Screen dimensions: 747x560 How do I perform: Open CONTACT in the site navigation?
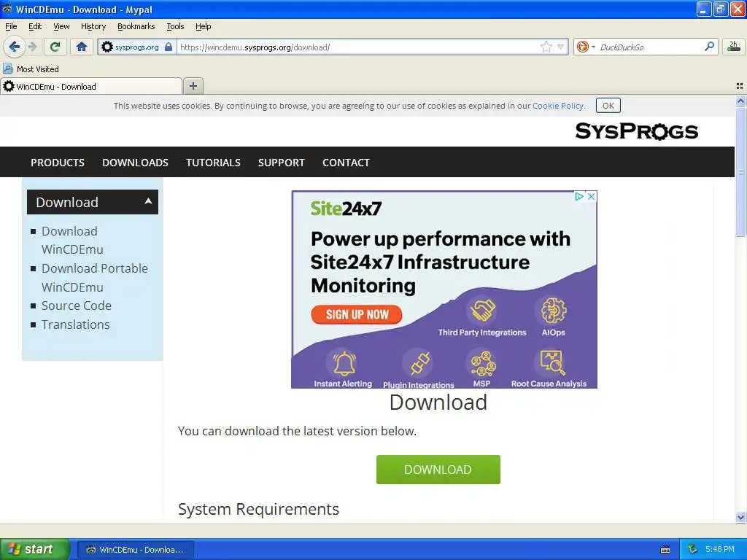click(x=346, y=163)
